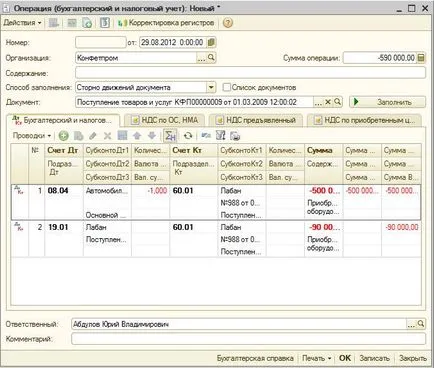Switch to НДС предъявленный tab
This screenshot has width=434, height=368.
[x=256, y=120]
